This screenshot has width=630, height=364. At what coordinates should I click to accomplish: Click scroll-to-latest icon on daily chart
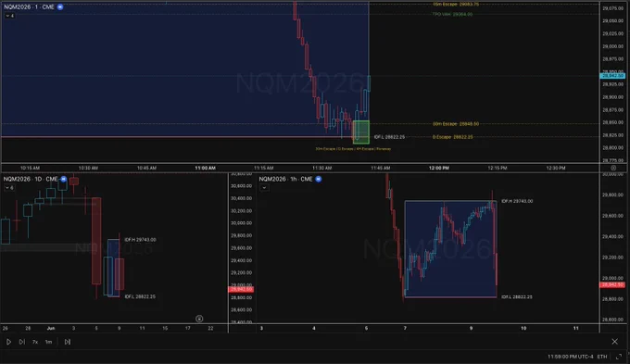click(x=199, y=319)
